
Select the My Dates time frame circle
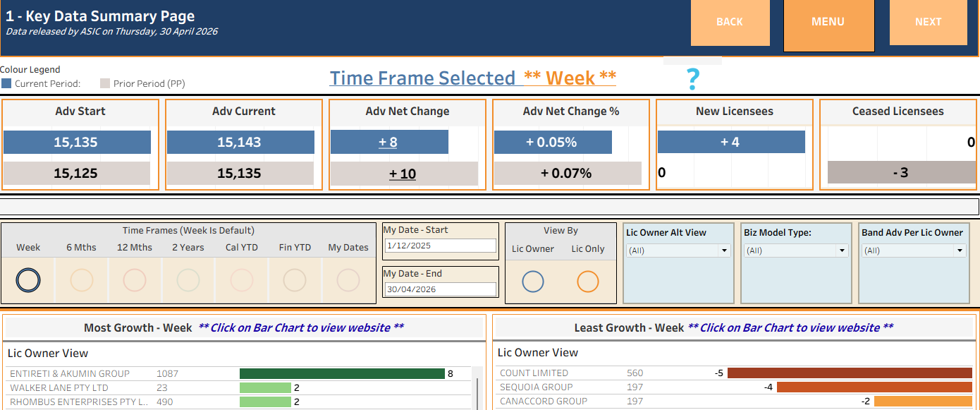pyautogui.click(x=348, y=281)
